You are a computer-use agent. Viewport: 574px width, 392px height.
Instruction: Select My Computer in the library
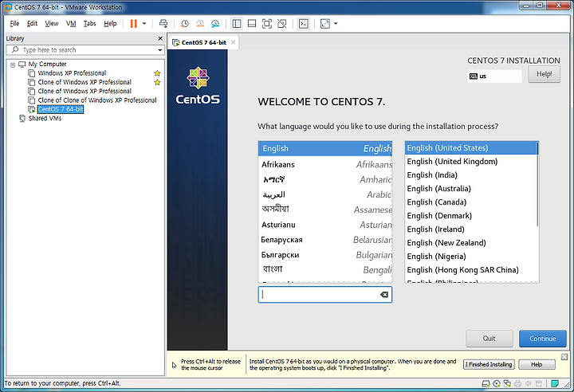coord(47,64)
